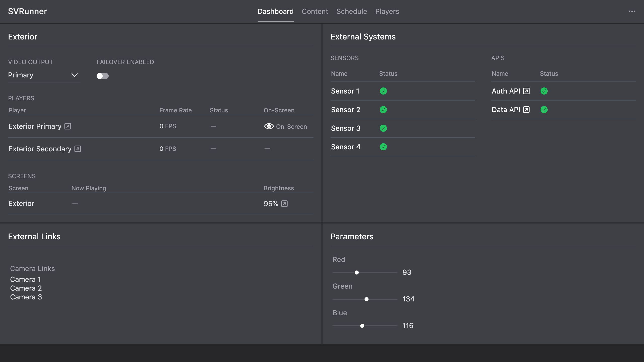Open Exterior Secondary player external link icon
Screen dimensions: 644x362
[77, 149]
